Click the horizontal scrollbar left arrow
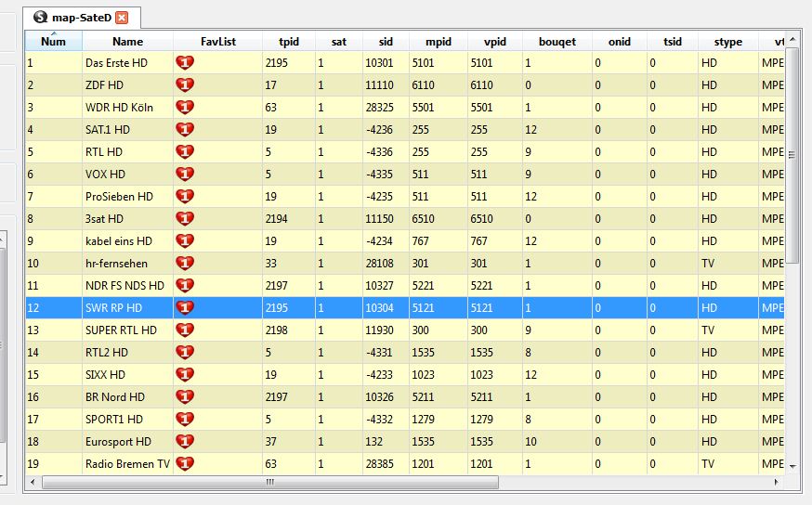Screen dimensions: 812x505 [x=33, y=482]
